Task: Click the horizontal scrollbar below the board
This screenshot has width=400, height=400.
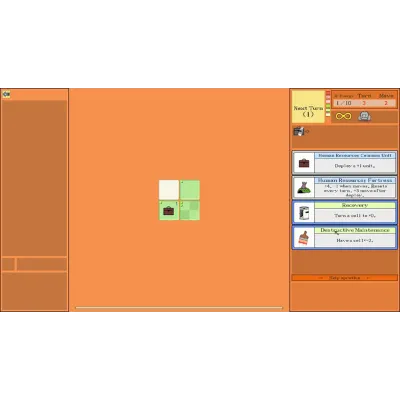Action: click(x=179, y=308)
